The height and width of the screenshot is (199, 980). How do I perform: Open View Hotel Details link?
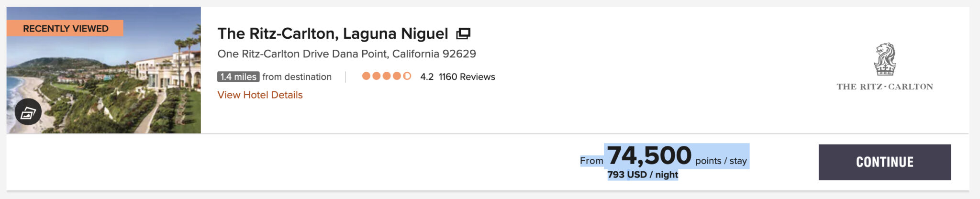coord(260,95)
